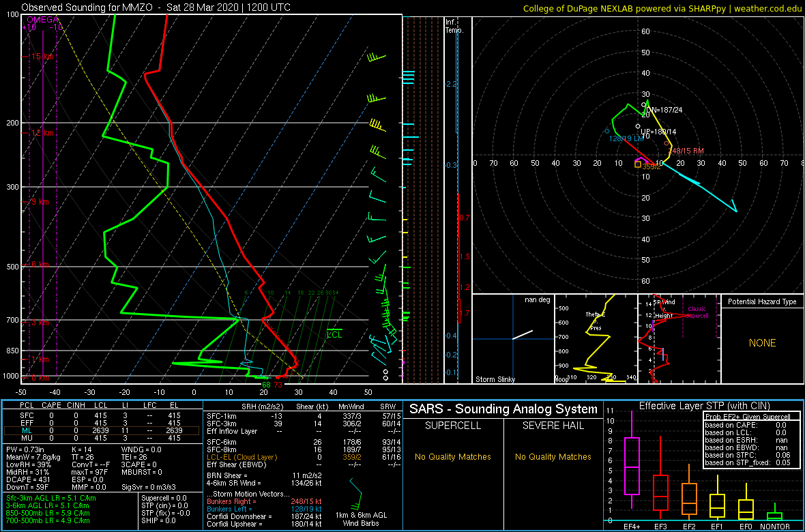The height and width of the screenshot is (532, 805).
Task: Click the magenta EF4+ box plot
Action: (x=632, y=460)
